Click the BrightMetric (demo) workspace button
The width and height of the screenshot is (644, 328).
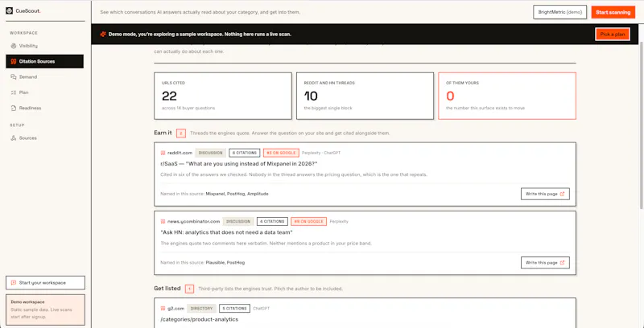click(x=559, y=12)
